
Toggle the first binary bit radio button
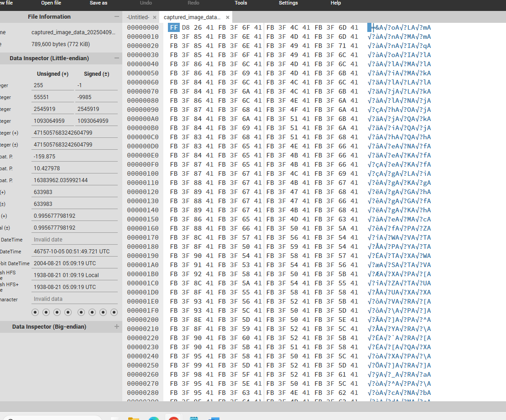pos(35,312)
